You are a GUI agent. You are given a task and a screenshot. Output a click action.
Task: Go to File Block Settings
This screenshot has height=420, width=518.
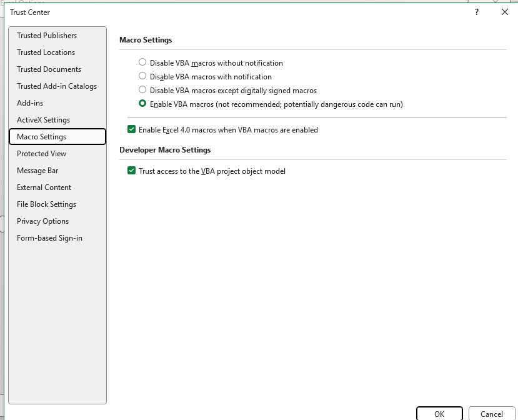(x=57, y=204)
